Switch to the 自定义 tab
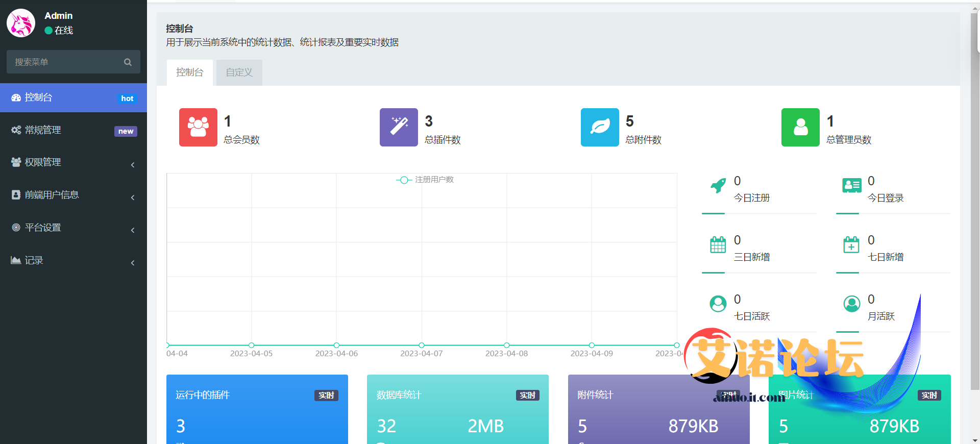This screenshot has height=444, width=980. (x=239, y=72)
